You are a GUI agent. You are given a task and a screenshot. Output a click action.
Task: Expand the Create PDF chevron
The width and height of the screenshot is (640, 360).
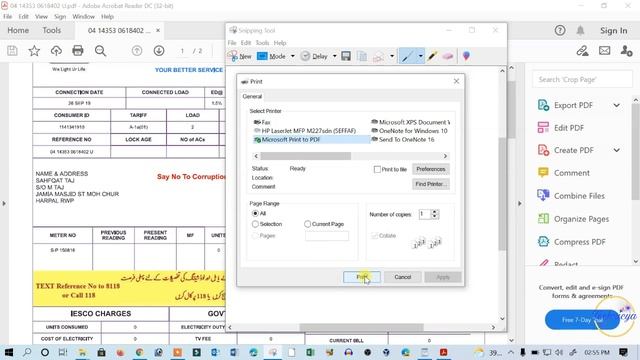pyautogui.click(x=616, y=150)
